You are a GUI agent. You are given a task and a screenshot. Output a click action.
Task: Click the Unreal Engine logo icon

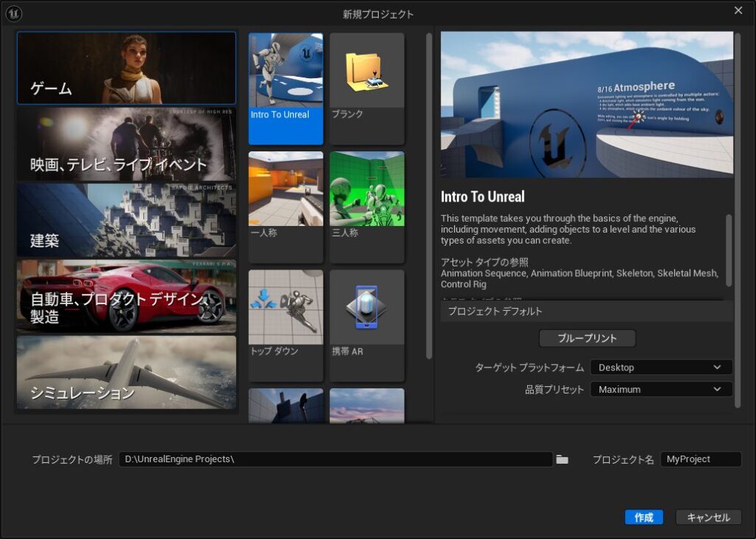(13, 13)
